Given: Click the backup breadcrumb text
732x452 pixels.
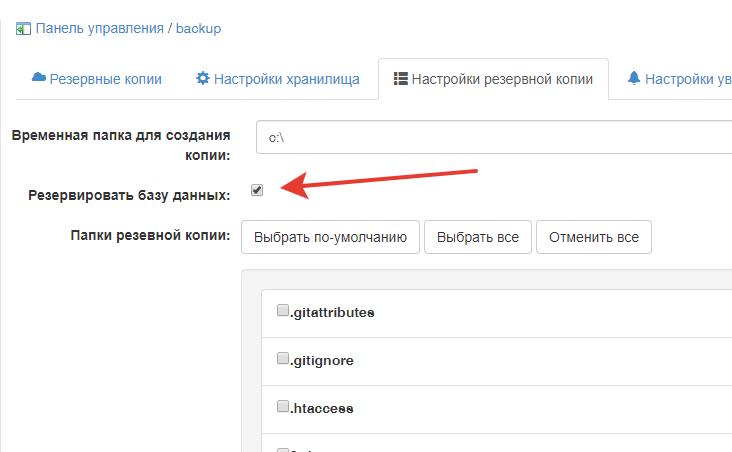Looking at the screenshot, I should click(199, 28).
